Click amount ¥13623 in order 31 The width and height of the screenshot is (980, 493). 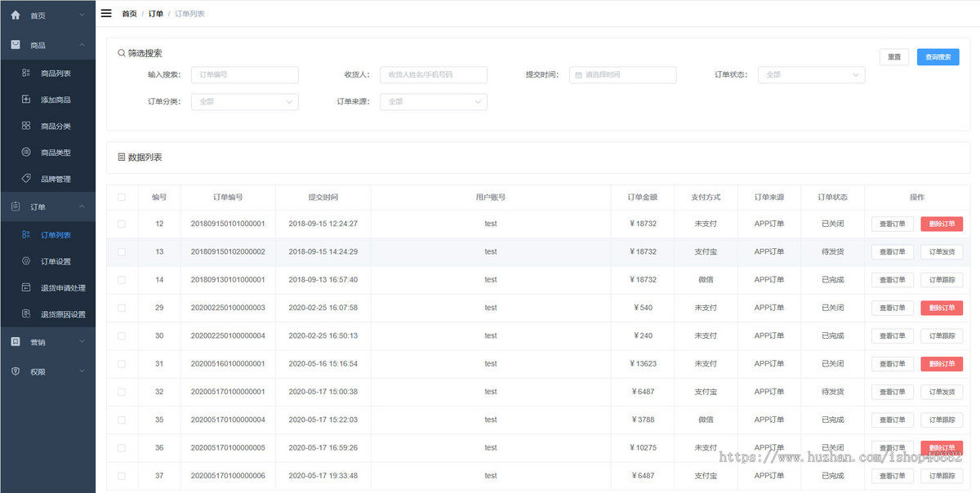pos(644,363)
